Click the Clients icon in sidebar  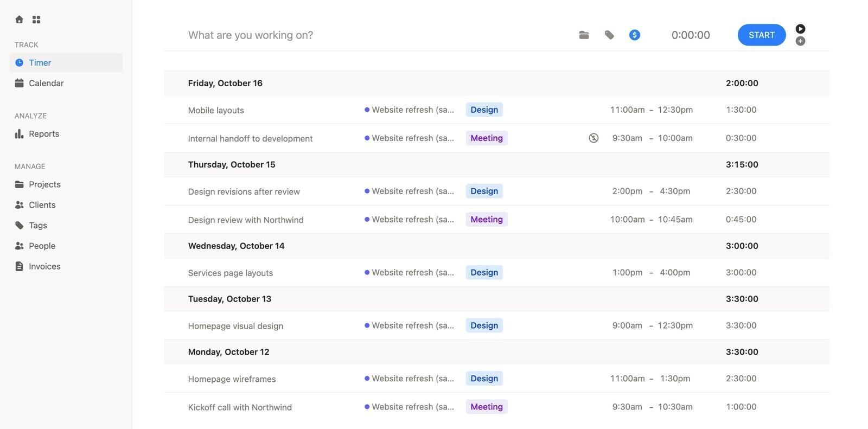click(x=19, y=204)
